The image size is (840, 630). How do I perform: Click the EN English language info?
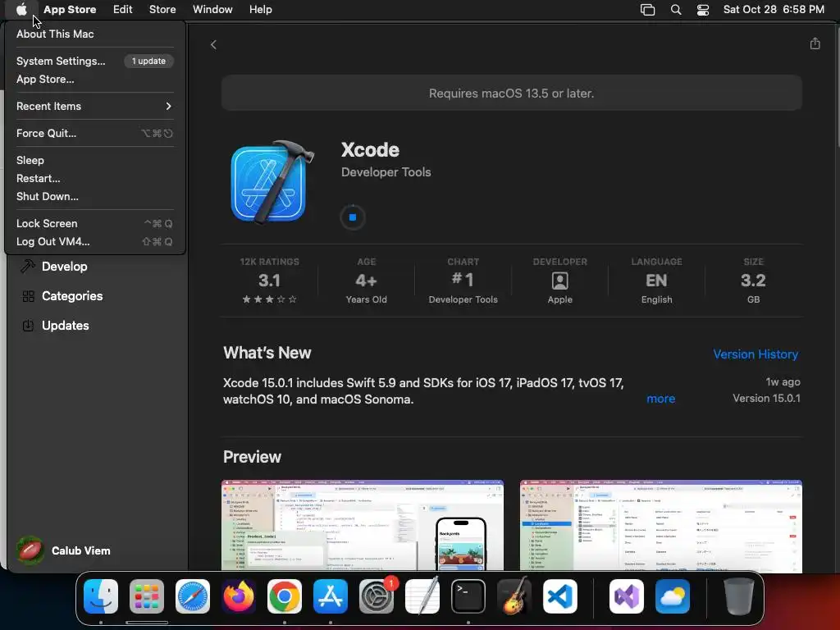tap(656, 281)
